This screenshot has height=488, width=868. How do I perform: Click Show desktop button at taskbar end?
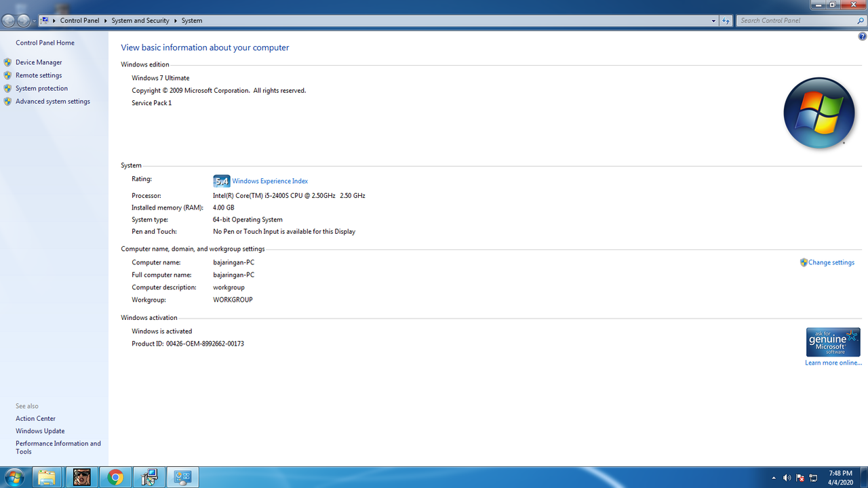coord(863,477)
